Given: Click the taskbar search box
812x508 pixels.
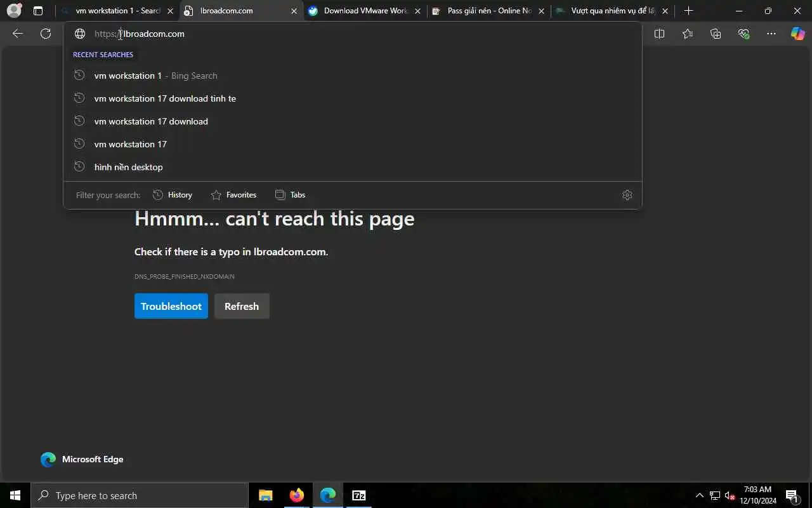Looking at the screenshot, I should click(x=140, y=495).
